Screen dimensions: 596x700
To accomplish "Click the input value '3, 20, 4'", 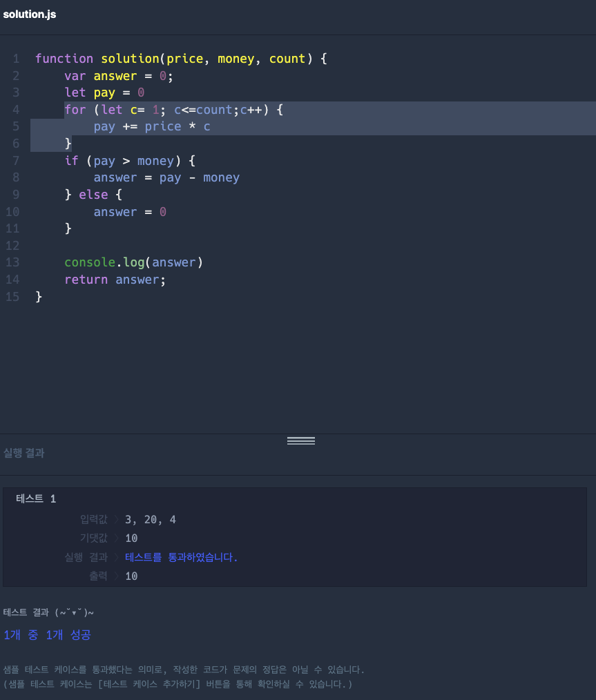I will 151,520.
